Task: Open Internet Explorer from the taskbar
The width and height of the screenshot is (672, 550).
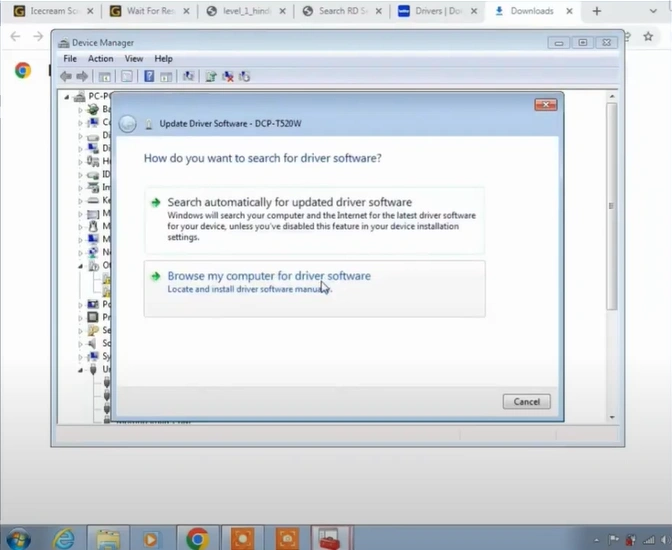Action: pyautogui.click(x=64, y=538)
